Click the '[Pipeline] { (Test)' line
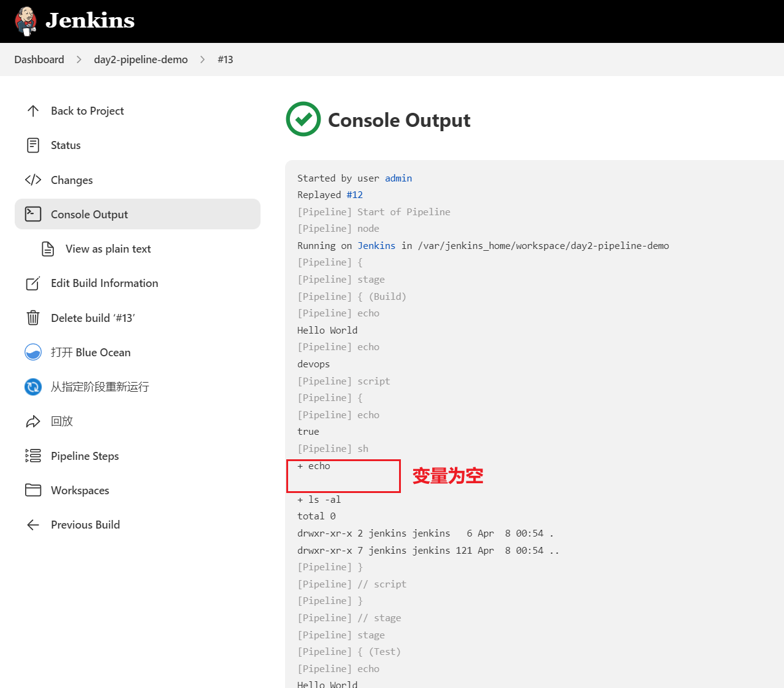The height and width of the screenshot is (688, 784). (349, 652)
